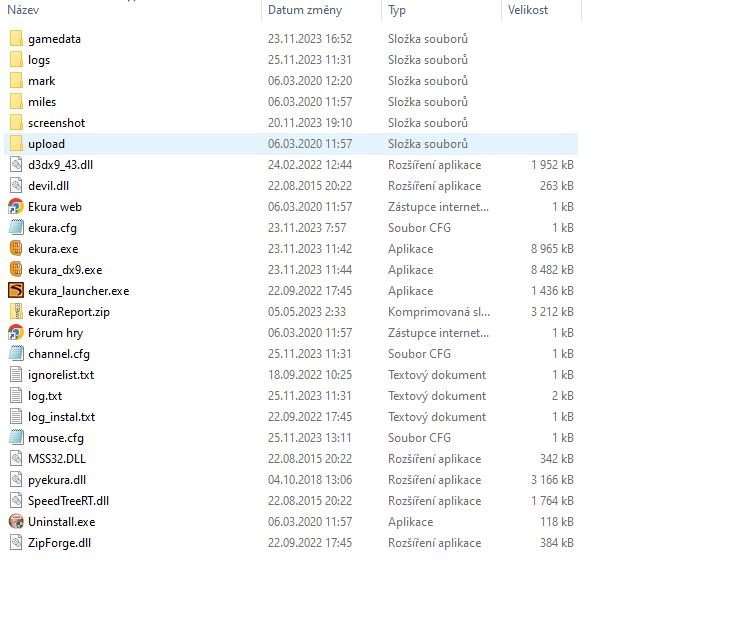737x635 pixels.
Task: Click the Ekura web shortcut icon
Action: [16, 207]
